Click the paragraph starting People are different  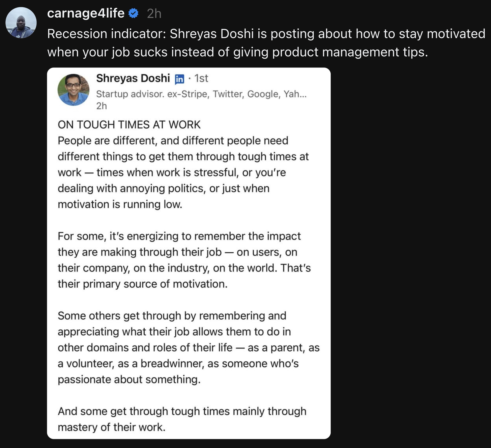tap(183, 172)
